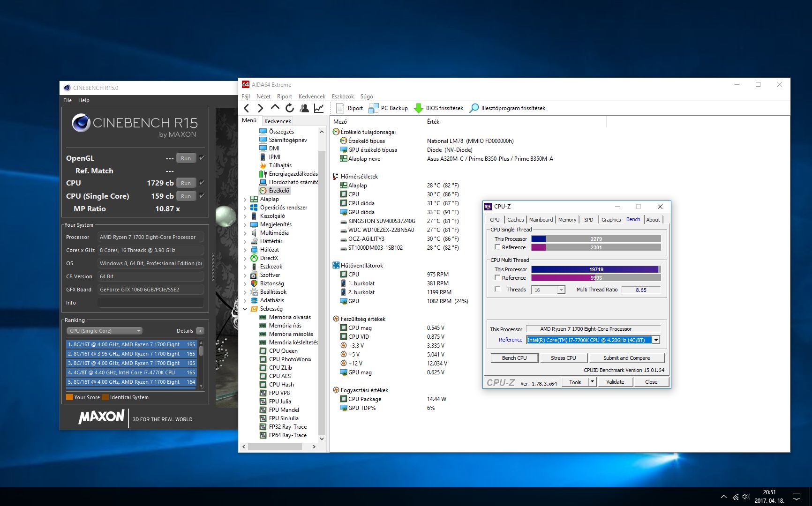Click Details arrow button in Cinebench Ranking
This screenshot has width=812, height=506.
tap(200, 331)
